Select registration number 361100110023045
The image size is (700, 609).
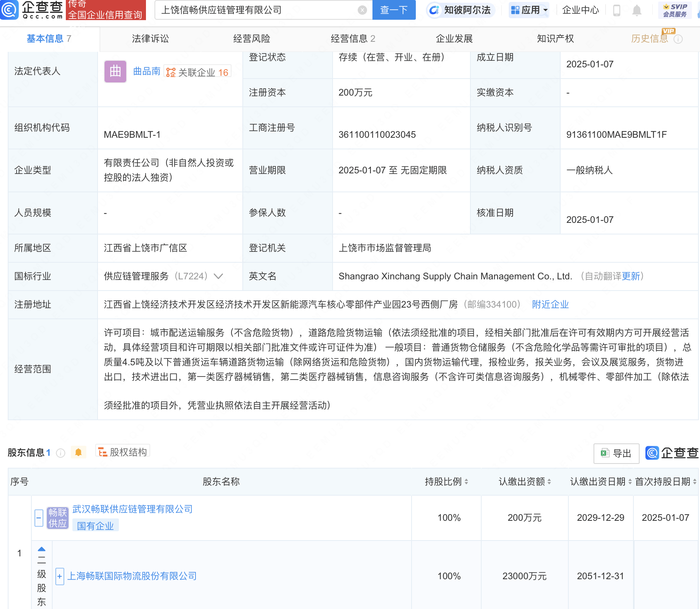377,135
